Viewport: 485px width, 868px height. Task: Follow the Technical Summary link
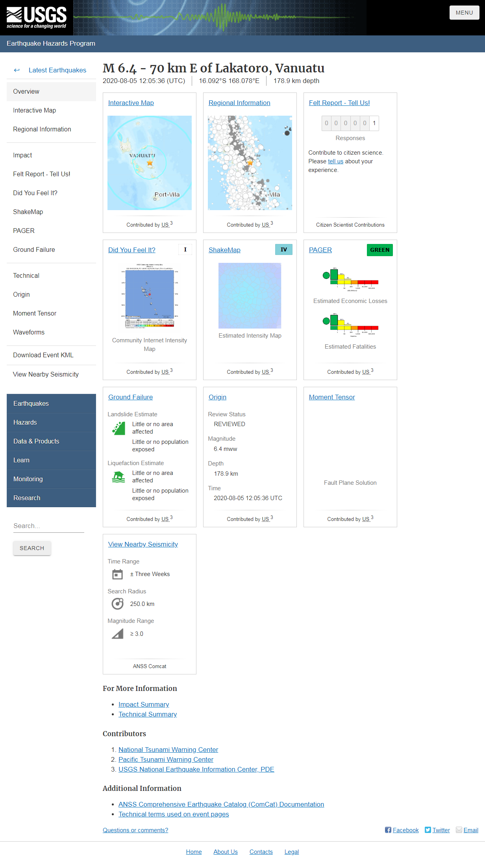(x=148, y=714)
